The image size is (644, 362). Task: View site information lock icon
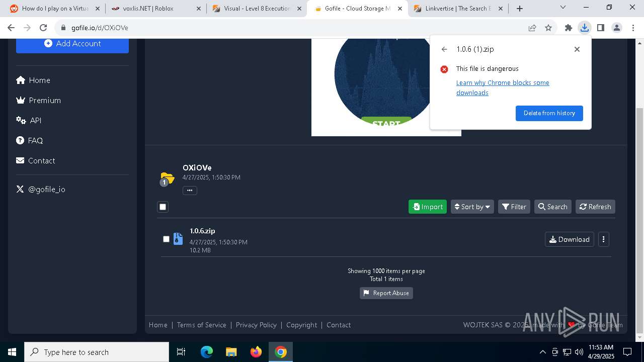point(63,28)
